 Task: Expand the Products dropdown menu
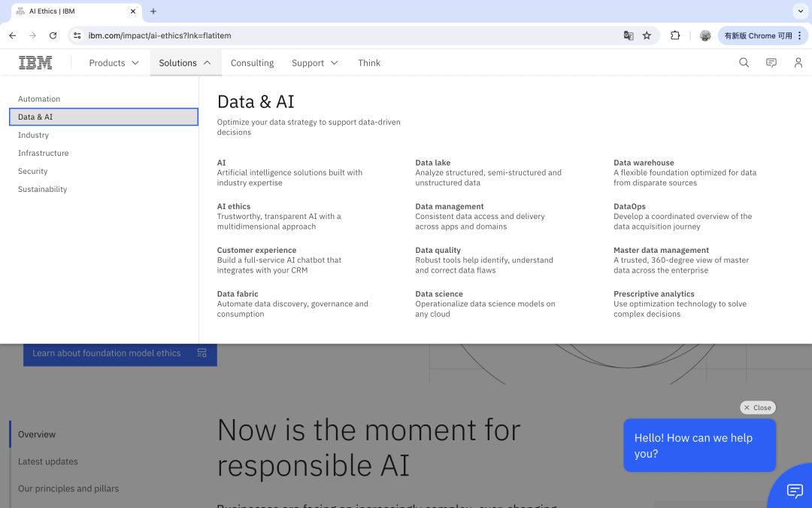(114, 63)
